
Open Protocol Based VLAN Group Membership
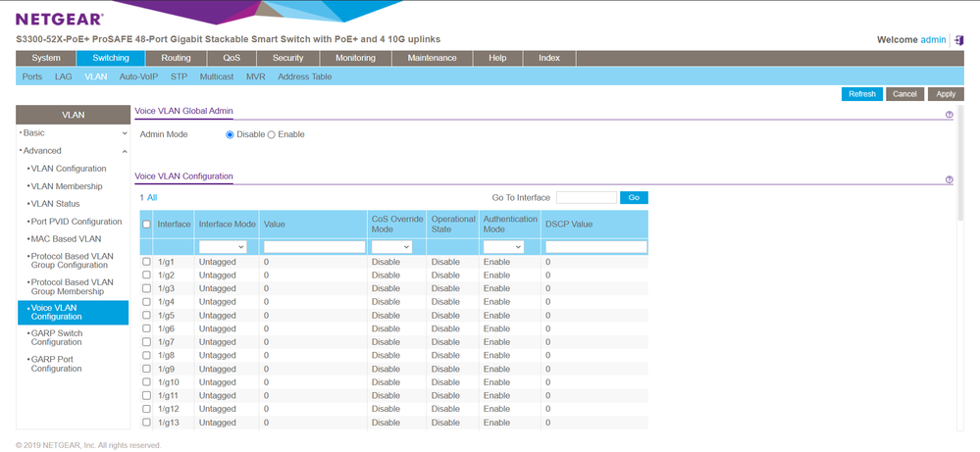click(74, 287)
